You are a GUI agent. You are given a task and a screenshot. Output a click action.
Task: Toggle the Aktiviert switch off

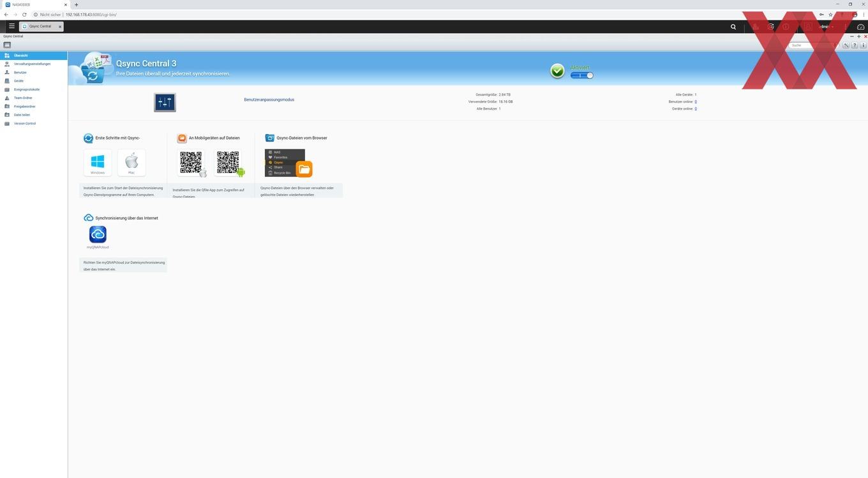coord(581,75)
